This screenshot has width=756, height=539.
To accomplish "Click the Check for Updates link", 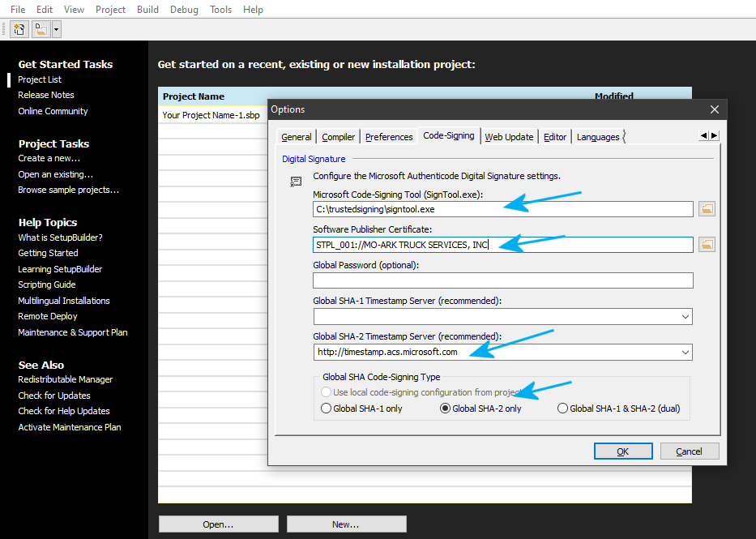I will pyautogui.click(x=53, y=395).
